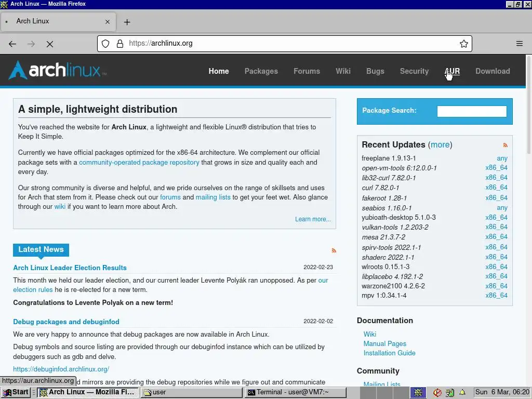This screenshot has width=532, height=399.
Task: Switch to Firefox in the taskbar
Action: click(87, 392)
